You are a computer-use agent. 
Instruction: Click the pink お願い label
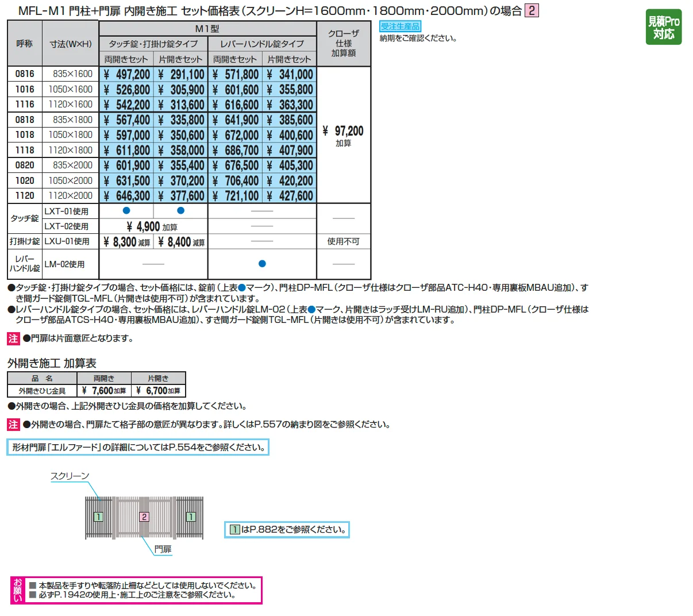tap(18, 590)
